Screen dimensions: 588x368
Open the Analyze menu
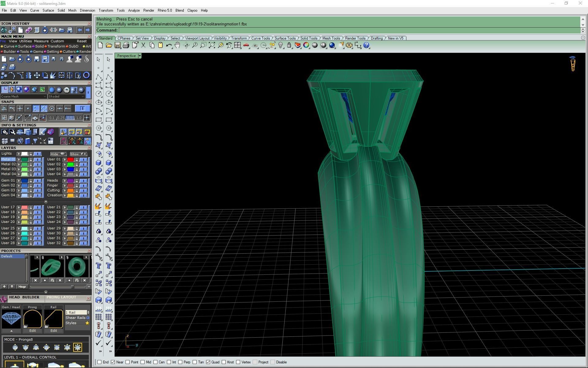[134, 10]
